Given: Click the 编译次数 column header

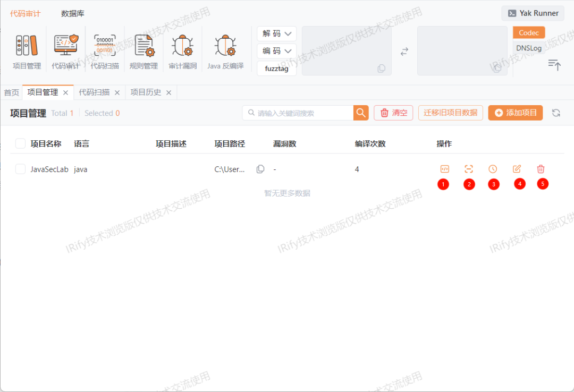Looking at the screenshot, I should point(370,144).
